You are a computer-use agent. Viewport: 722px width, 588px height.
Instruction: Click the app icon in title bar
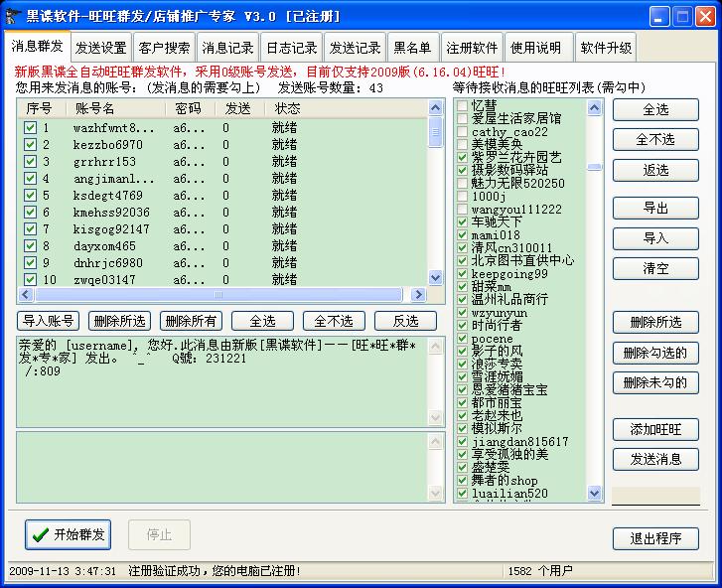(13, 16)
